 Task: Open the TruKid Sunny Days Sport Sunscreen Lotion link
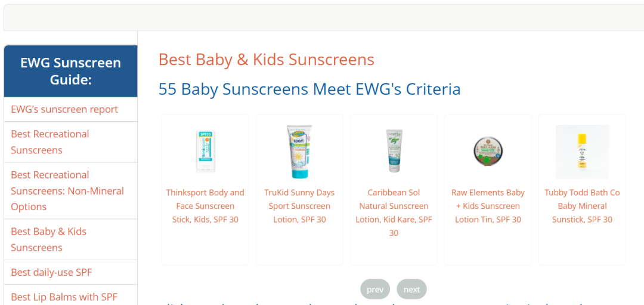pos(299,206)
